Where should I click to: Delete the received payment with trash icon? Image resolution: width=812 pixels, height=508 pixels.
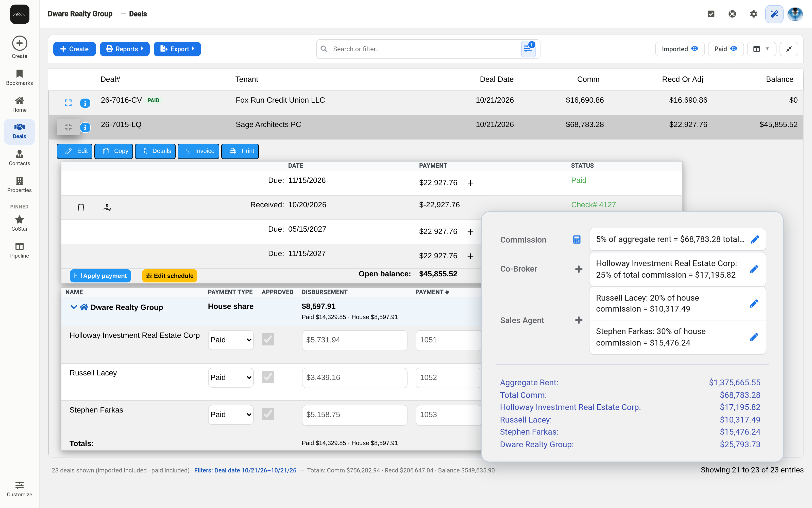81,207
